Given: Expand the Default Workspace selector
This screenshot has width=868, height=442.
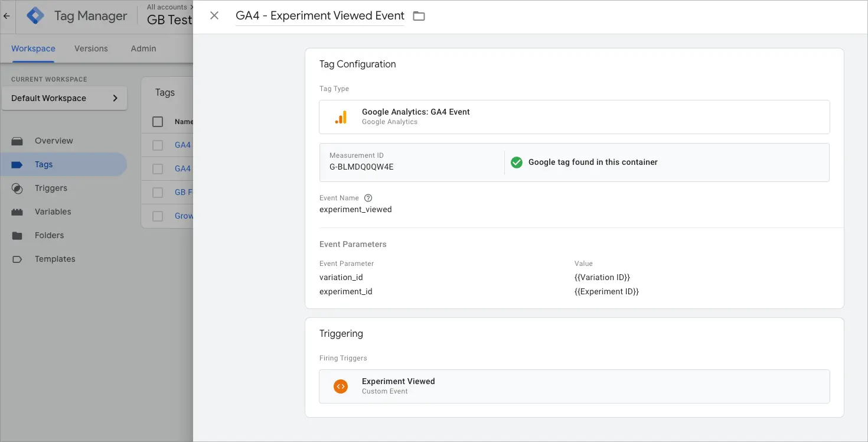Looking at the screenshot, I should pos(64,98).
